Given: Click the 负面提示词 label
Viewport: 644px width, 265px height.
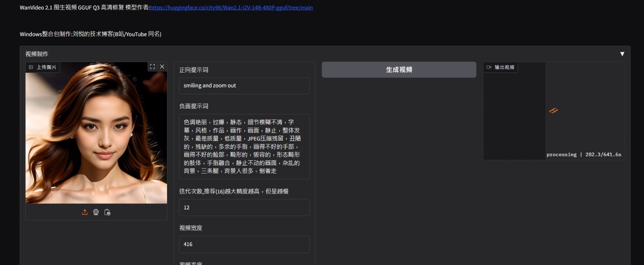Looking at the screenshot, I should tap(194, 106).
